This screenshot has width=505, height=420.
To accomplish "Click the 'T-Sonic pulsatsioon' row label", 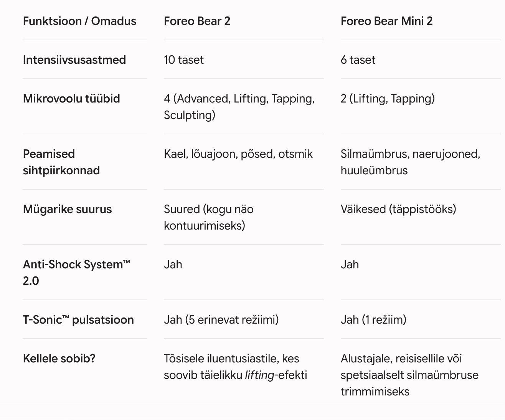I will pos(78,320).
